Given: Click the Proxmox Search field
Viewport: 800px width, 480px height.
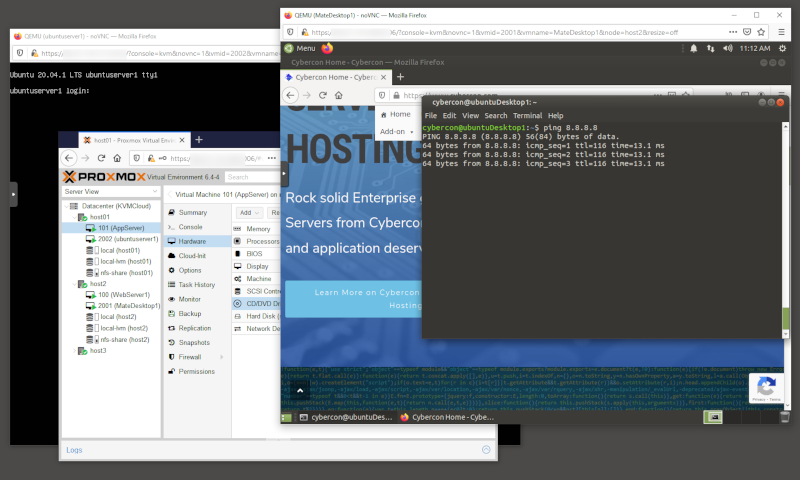Looking at the screenshot, I should [253, 177].
